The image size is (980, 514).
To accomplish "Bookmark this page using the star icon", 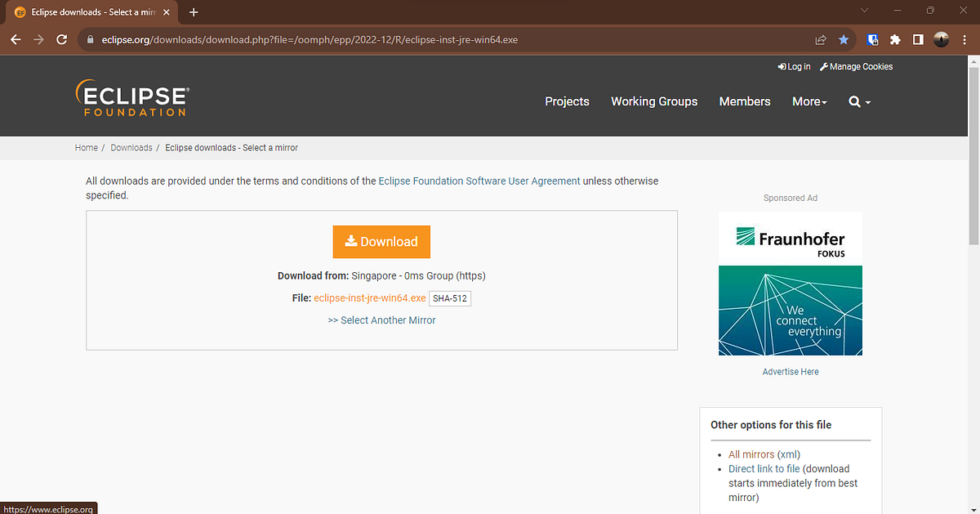I will tap(844, 38).
